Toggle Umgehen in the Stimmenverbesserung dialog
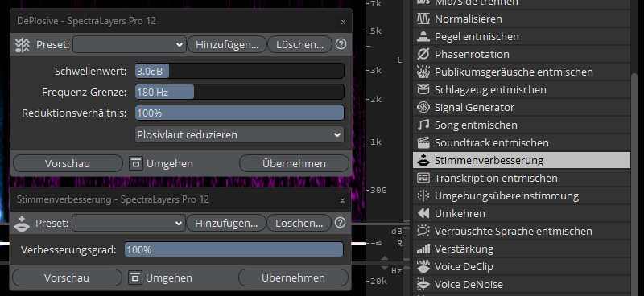This screenshot has width=644, height=296. tap(160, 278)
